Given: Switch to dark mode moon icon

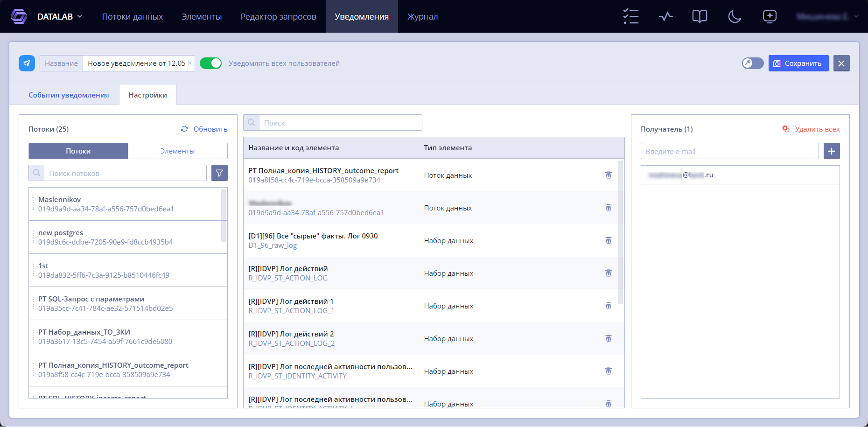Looking at the screenshot, I should 735,16.
